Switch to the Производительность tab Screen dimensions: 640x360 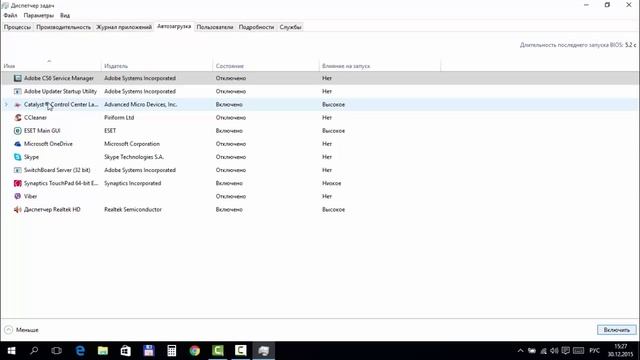[x=64, y=27]
